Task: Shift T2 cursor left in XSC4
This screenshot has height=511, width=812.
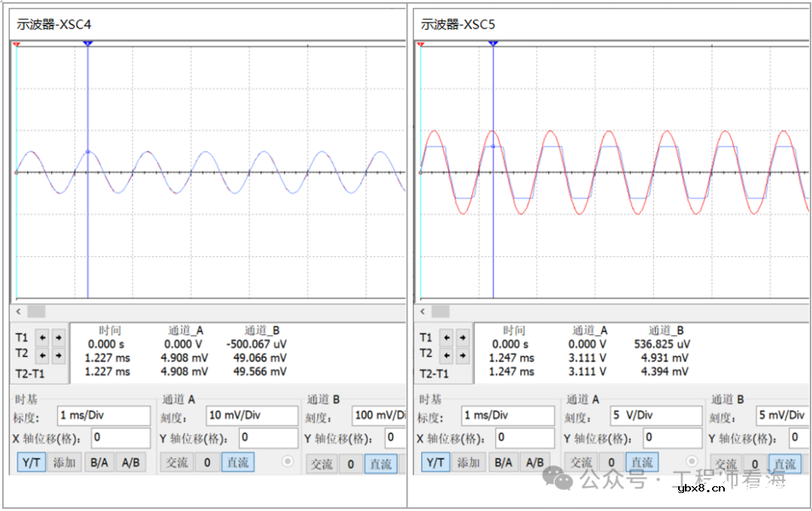Action: click(x=43, y=354)
